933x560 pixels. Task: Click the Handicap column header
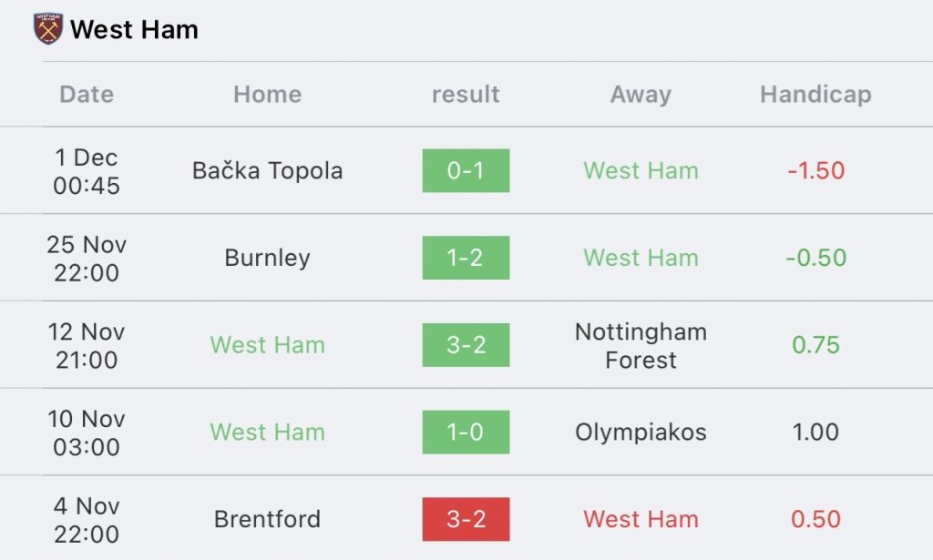(815, 95)
